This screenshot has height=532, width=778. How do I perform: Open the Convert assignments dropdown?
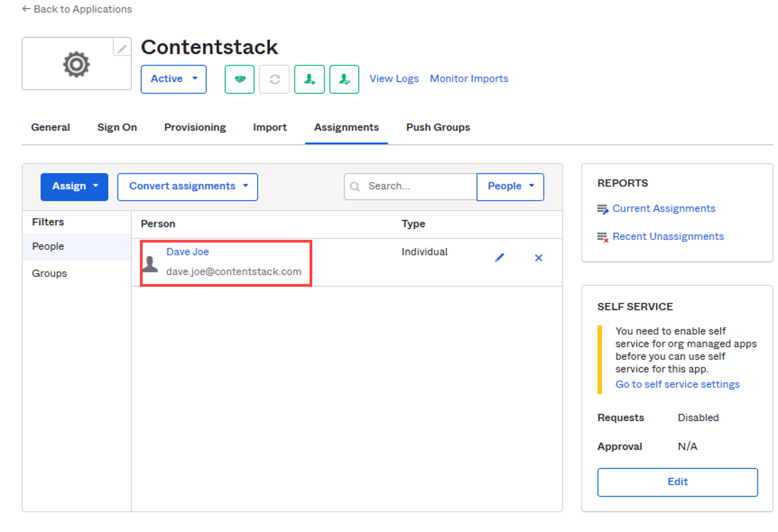188,187
